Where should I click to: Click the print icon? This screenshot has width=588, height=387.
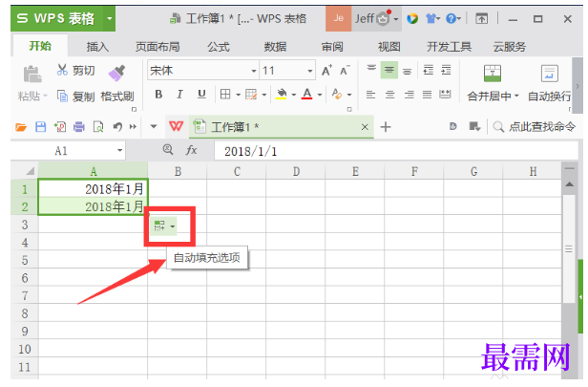click(x=78, y=127)
